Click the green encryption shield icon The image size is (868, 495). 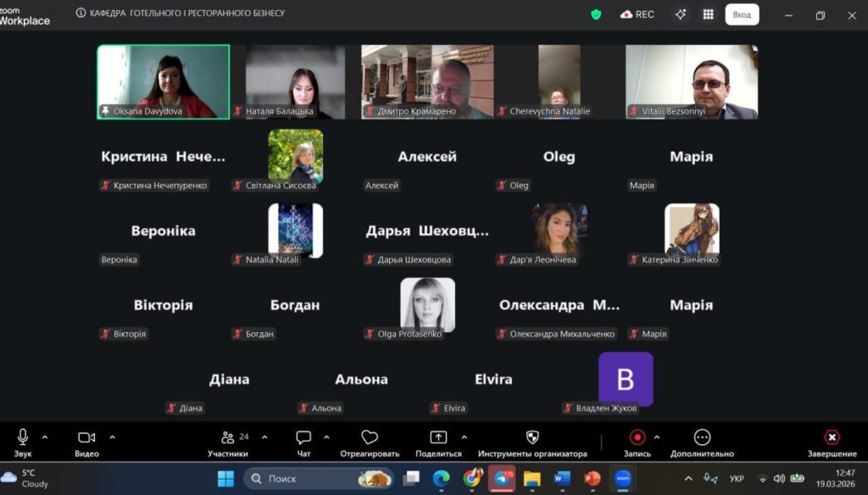[x=596, y=14]
